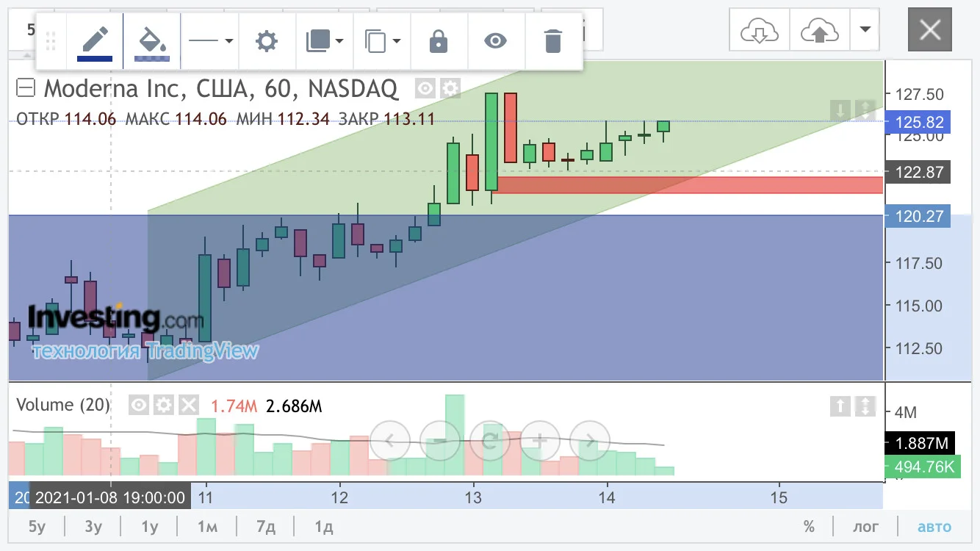Open the line style dropdown

point(209,41)
